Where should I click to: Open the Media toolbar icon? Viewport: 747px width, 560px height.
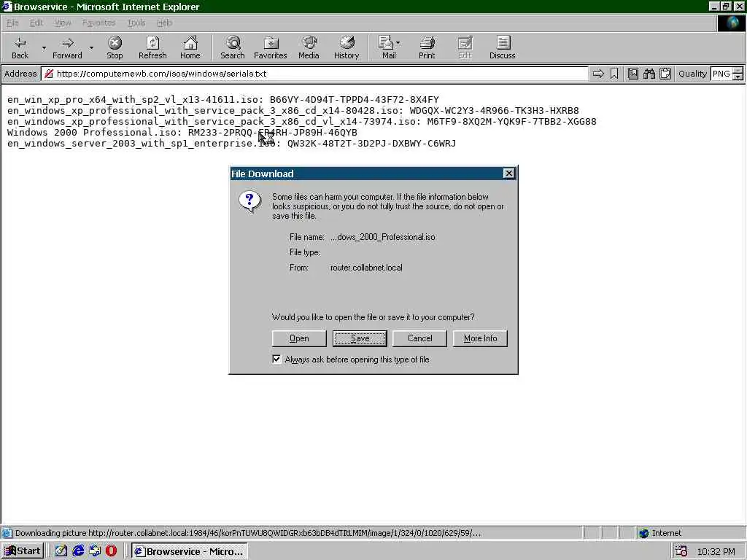[x=309, y=47]
